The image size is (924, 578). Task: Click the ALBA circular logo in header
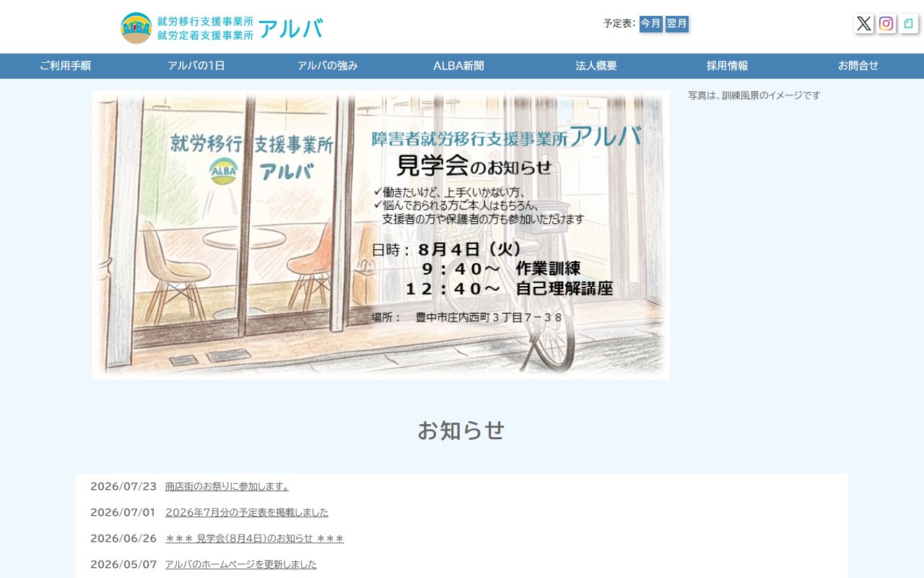[x=136, y=28]
